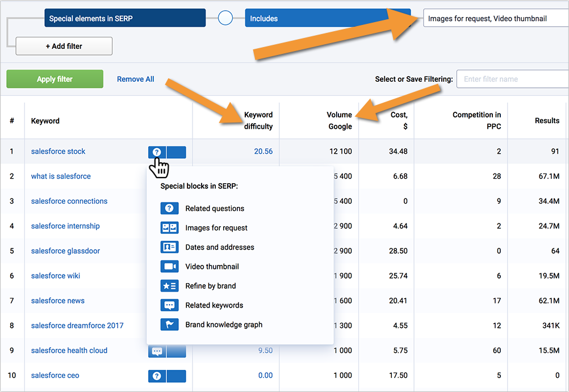Click the green Apply filter button
The height and width of the screenshot is (392, 569).
[55, 79]
